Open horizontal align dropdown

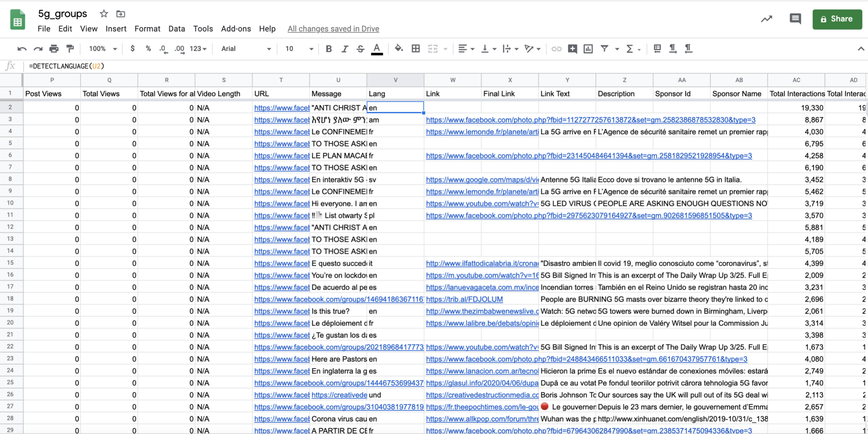(466, 49)
